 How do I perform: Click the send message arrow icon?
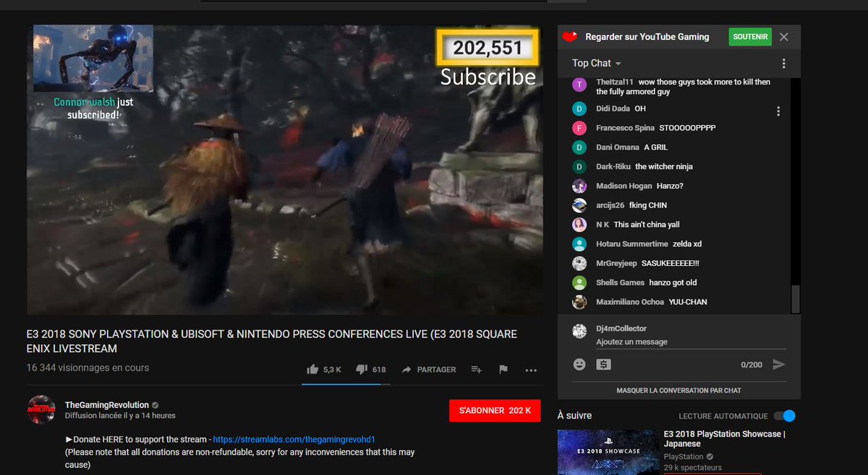(x=778, y=364)
